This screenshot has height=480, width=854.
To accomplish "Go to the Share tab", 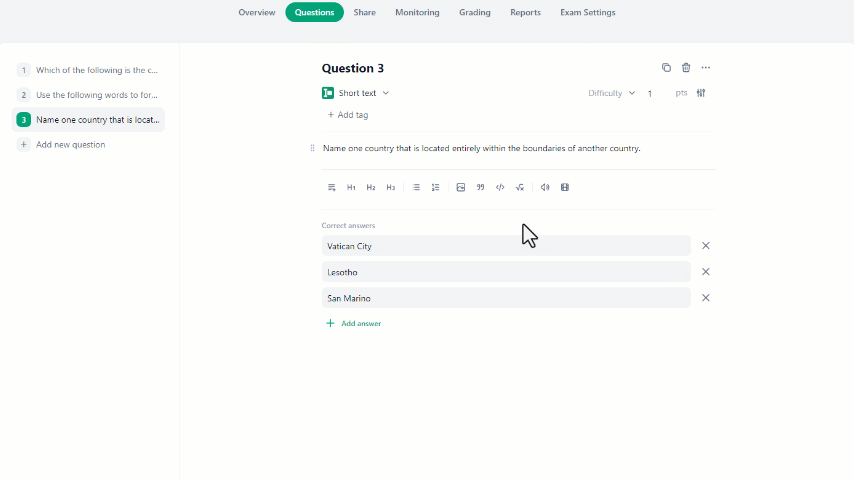I will tap(364, 13).
